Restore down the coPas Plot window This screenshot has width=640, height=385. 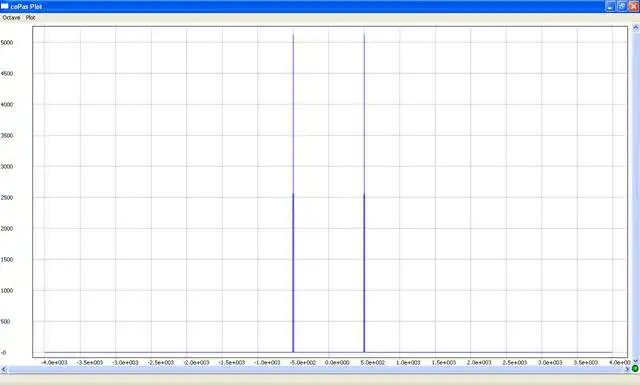click(622, 6)
